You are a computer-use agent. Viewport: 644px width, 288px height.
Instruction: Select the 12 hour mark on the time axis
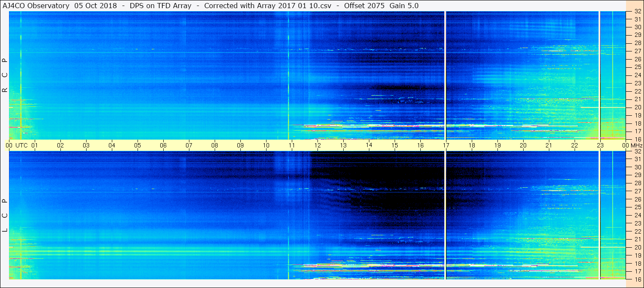pyautogui.click(x=318, y=145)
